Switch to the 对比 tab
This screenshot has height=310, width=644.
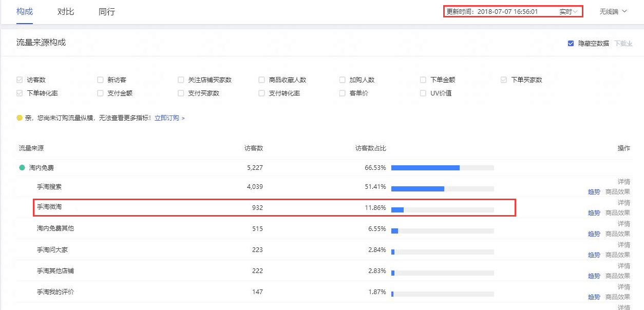66,11
